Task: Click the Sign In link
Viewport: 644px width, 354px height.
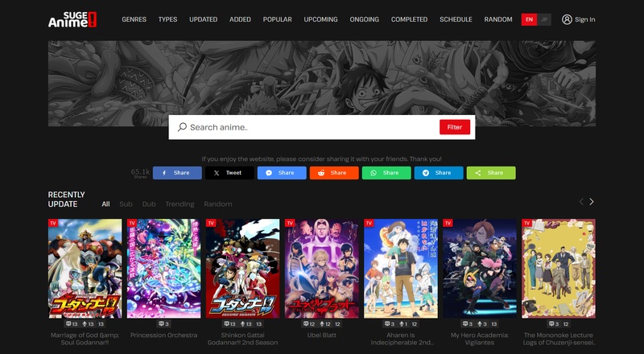Action: [585, 19]
